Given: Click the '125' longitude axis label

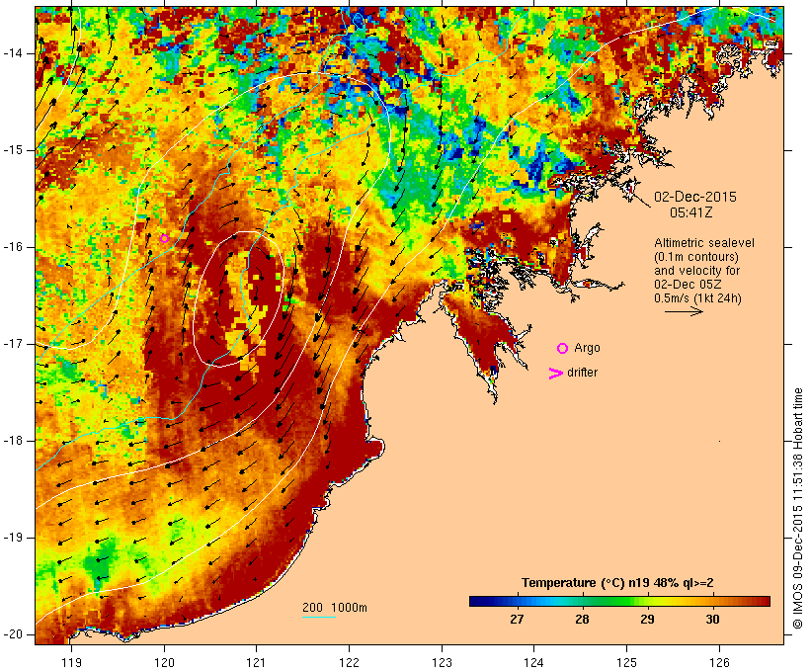Looking at the screenshot, I should (626, 662).
